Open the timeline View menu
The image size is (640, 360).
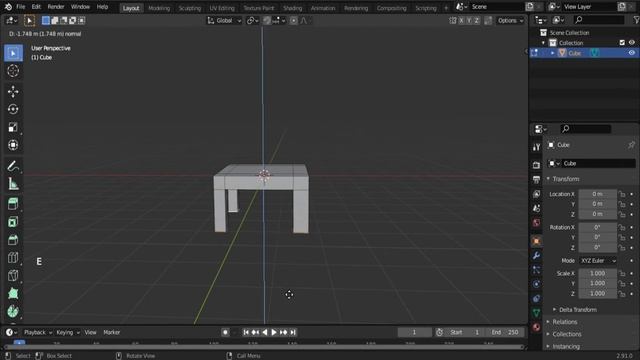pos(91,332)
